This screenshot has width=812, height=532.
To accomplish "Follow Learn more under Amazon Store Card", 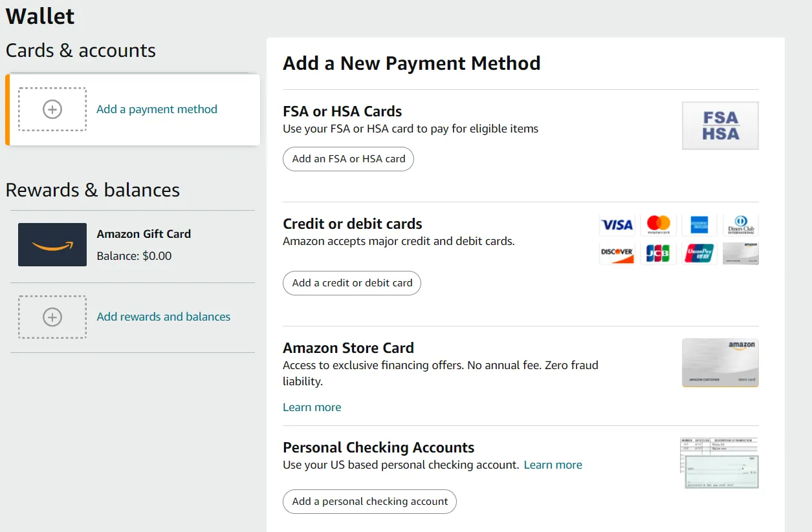I will tap(312, 407).
